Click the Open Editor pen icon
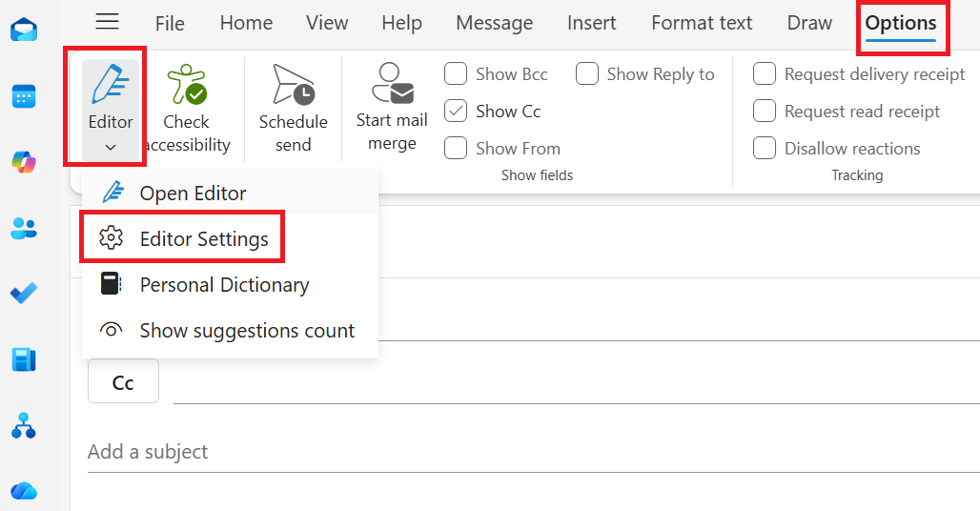 coord(112,193)
